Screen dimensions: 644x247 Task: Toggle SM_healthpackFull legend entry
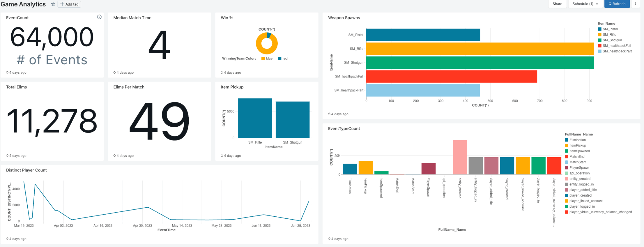(x=614, y=46)
